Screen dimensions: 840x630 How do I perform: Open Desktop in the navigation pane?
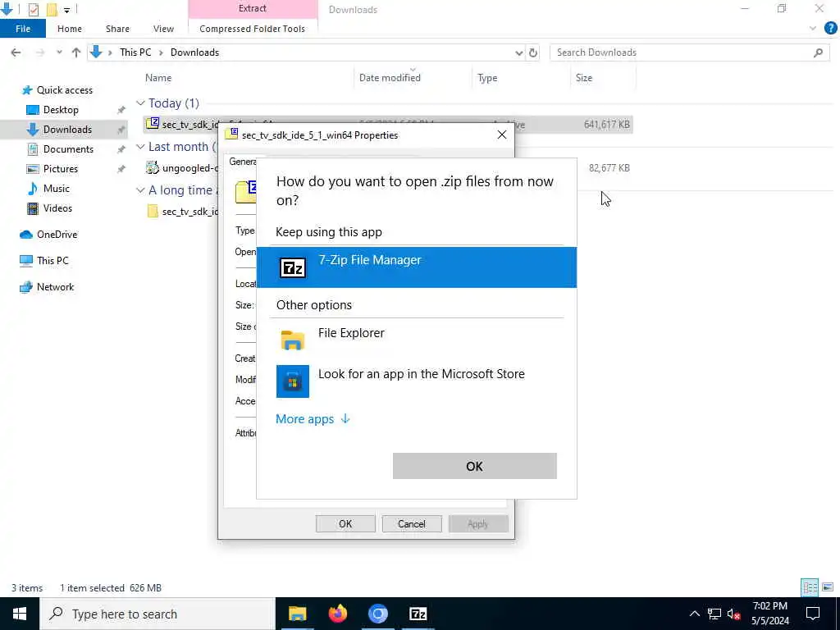(x=61, y=110)
